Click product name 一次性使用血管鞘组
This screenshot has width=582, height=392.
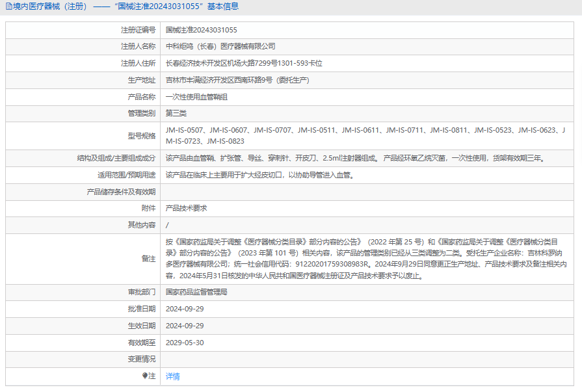196,98
